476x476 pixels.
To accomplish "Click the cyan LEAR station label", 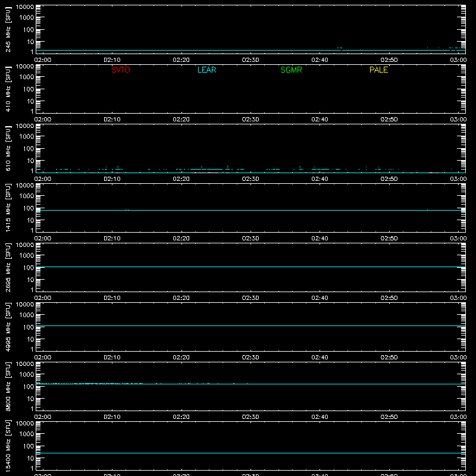I will point(206,70).
